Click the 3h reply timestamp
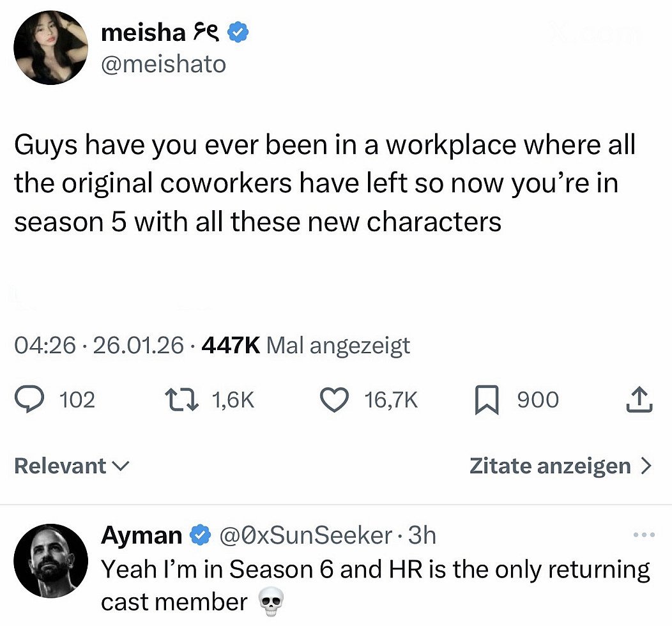Screen dimensions: 672x626 tap(422, 535)
